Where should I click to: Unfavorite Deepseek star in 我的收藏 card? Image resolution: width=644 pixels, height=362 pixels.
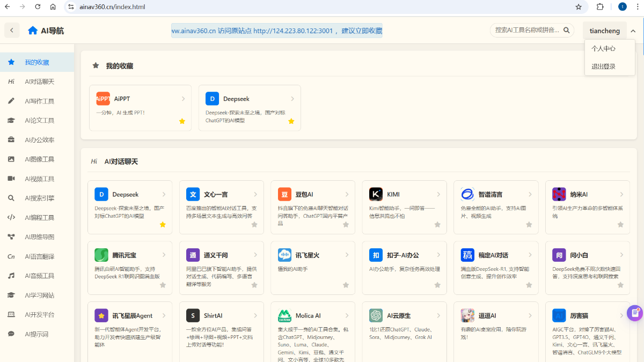pos(291,121)
